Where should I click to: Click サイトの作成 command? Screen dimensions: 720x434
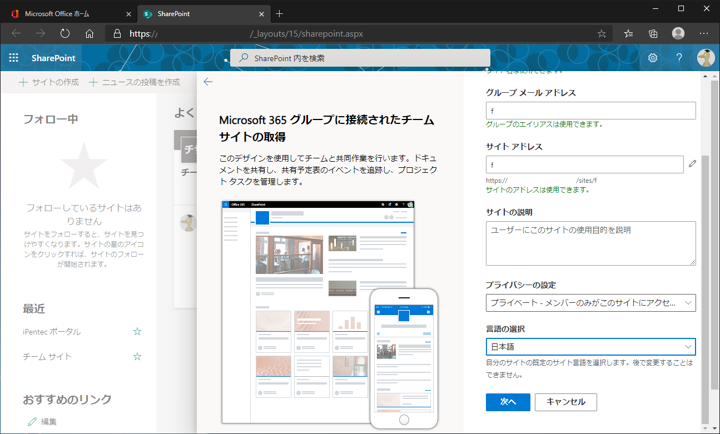49,82
